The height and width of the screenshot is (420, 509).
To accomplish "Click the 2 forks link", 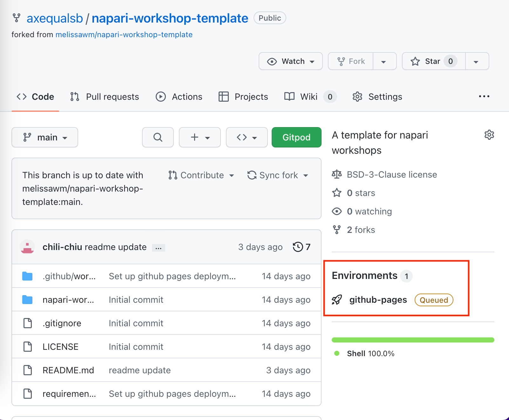I will point(361,230).
